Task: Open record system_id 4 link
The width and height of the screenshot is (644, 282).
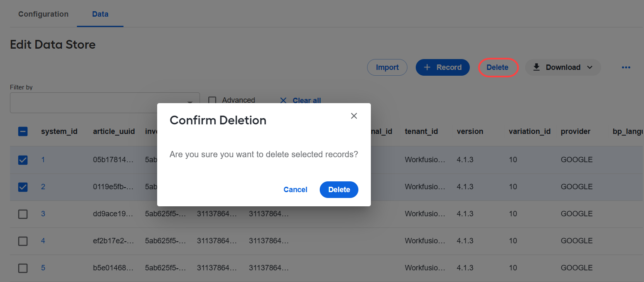Action: 43,241
